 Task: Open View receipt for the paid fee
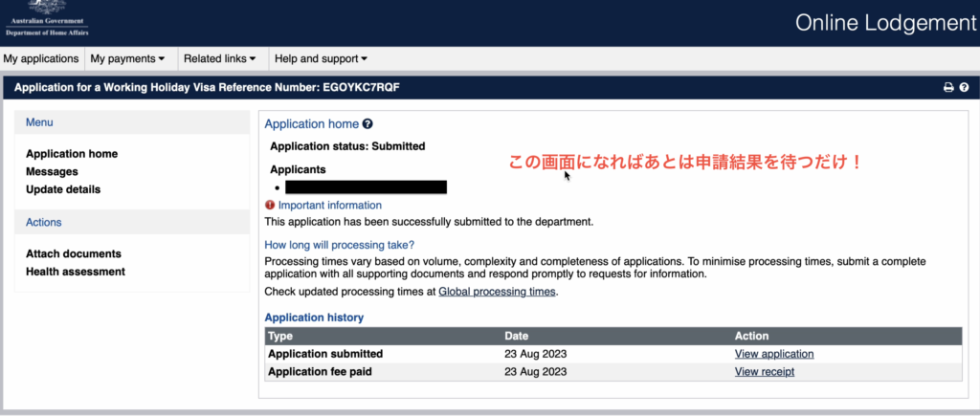(764, 372)
